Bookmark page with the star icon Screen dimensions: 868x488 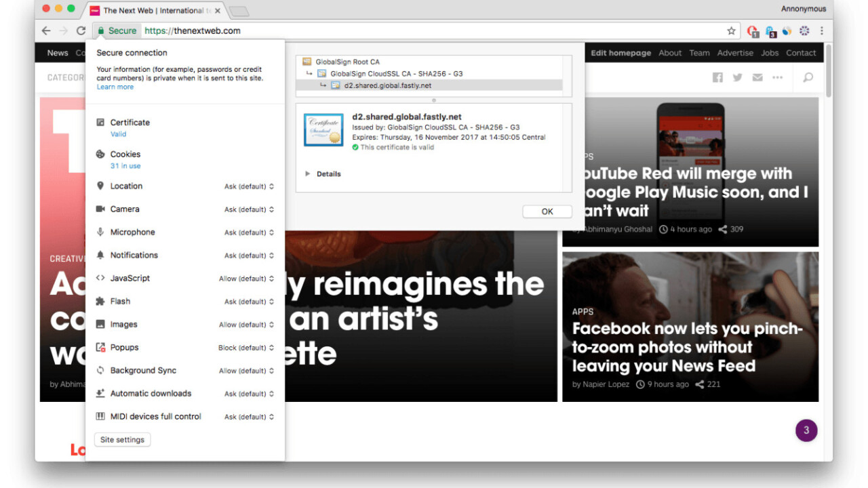point(731,30)
